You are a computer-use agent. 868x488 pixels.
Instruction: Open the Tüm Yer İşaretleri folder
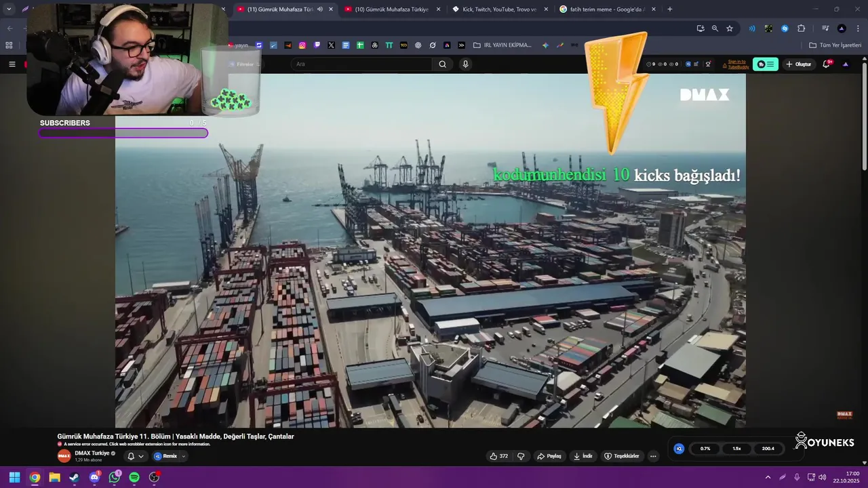tap(835, 45)
